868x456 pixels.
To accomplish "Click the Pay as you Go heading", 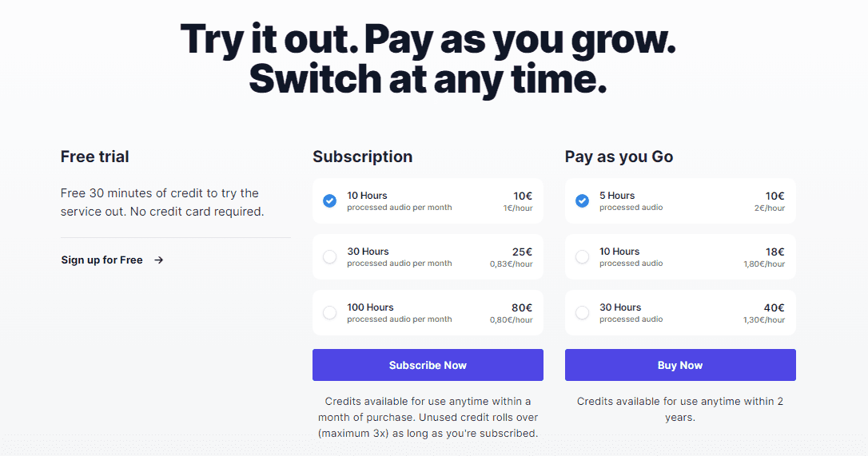I will tap(619, 157).
